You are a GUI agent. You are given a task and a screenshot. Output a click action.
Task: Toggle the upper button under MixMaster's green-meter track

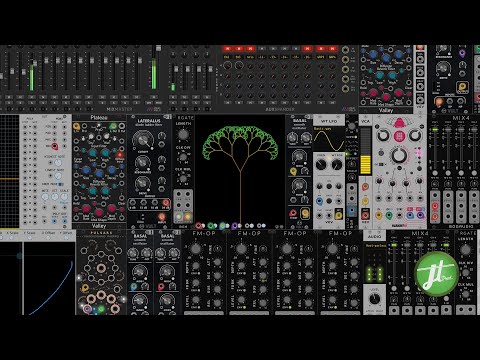(x=31, y=97)
